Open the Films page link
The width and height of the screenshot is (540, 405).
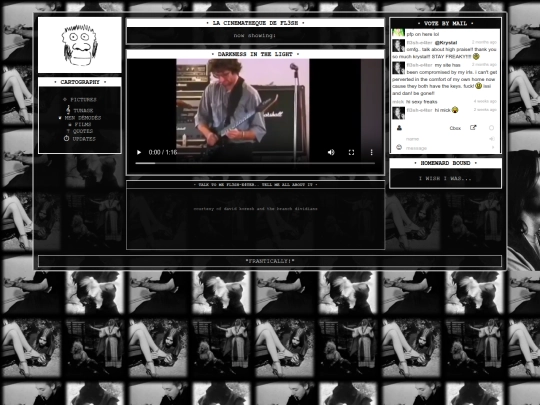[83, 124]
